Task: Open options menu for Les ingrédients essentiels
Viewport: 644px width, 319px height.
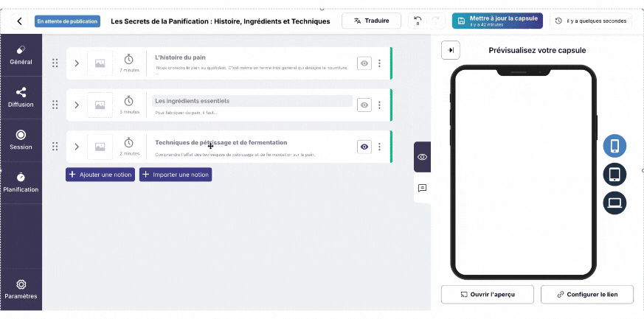Action: tap(379, 105)
